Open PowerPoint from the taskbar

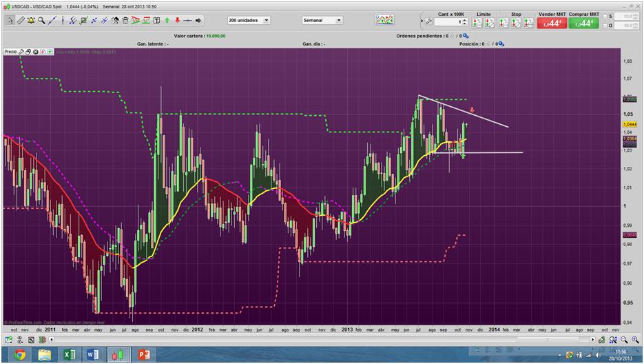(144, 354)
